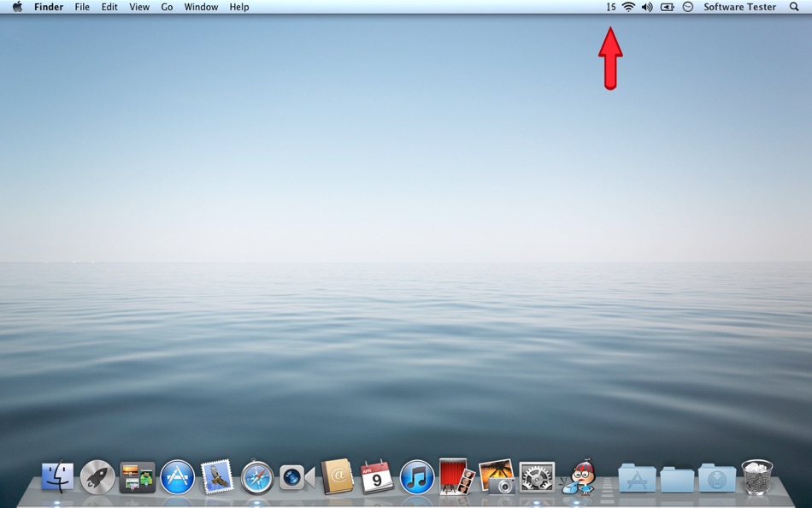Open the Calendar showing April 9

point(376,477)
